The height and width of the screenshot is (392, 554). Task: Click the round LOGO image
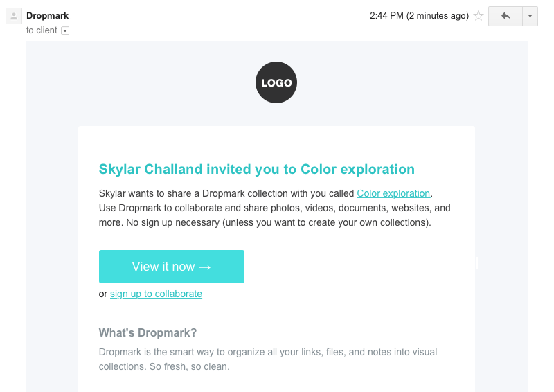click(276, 82)
